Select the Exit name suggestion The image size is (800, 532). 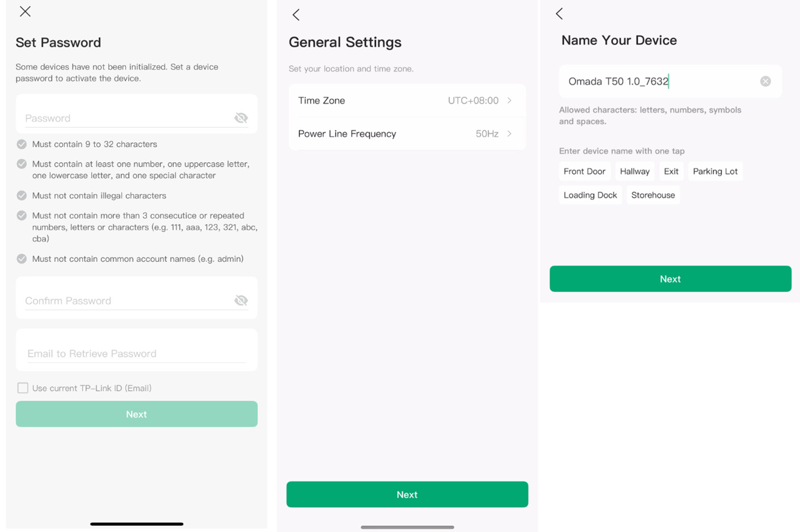[671, 171]
